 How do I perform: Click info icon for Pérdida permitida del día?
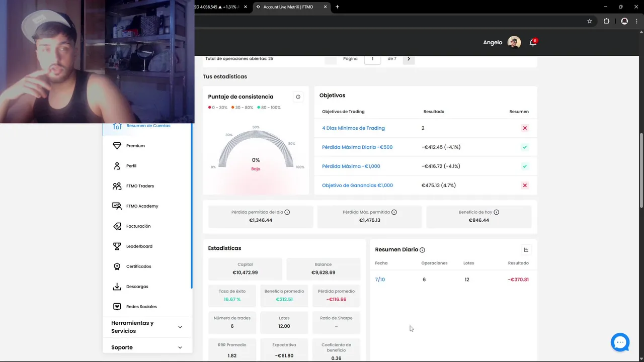(x=287, y=212)
